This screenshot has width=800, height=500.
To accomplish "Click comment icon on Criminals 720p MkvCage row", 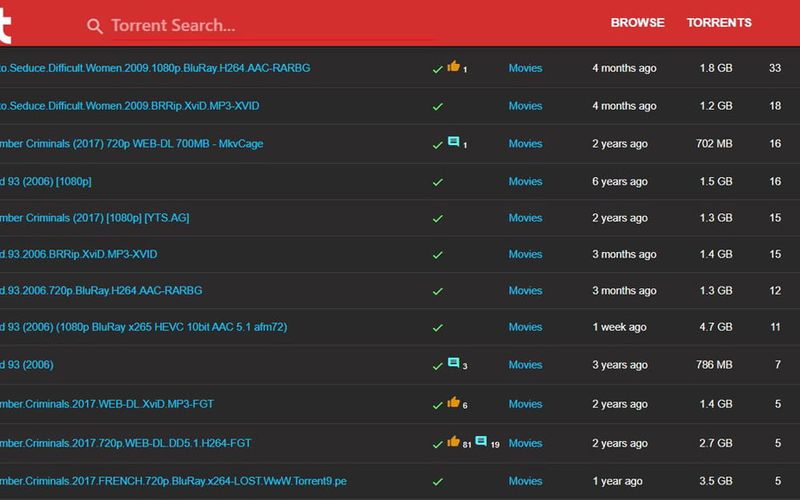I will 454,141.
